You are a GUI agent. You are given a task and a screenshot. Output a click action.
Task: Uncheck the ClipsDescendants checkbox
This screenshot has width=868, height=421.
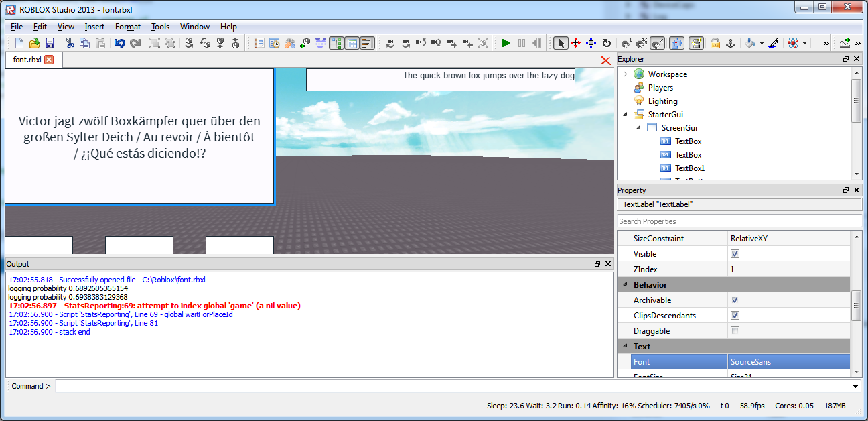[735, 316]
